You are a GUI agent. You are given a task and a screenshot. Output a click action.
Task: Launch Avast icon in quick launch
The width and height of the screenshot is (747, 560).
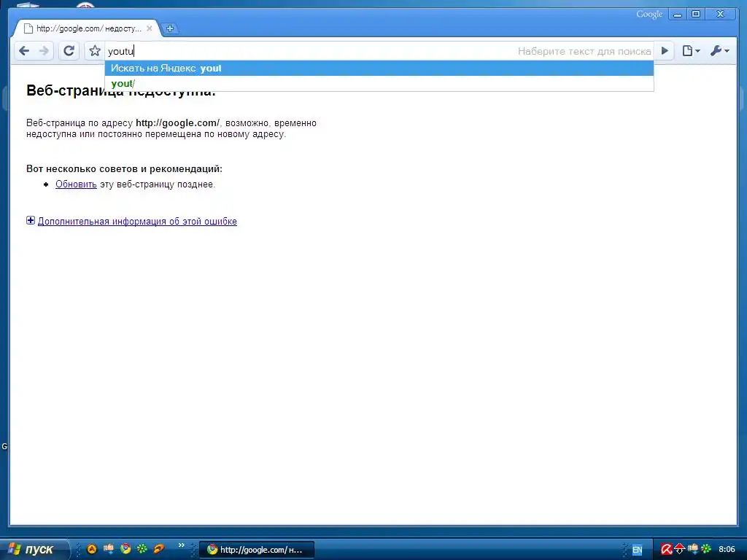(92, 549)
